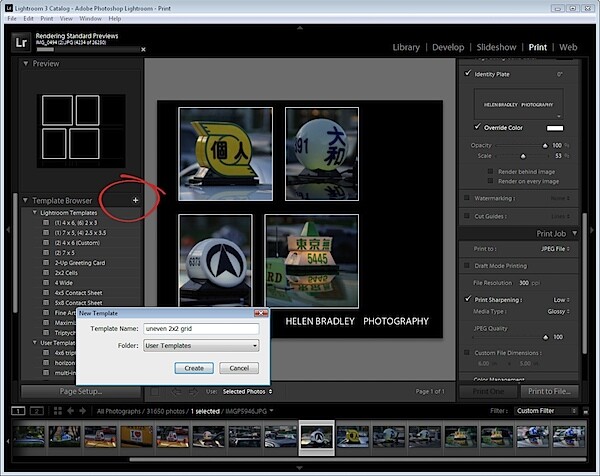The width and height of the screenshot is (600, 476).
Task: Cancel rendering with the progress X icon
Action: (x=143, y=49)
